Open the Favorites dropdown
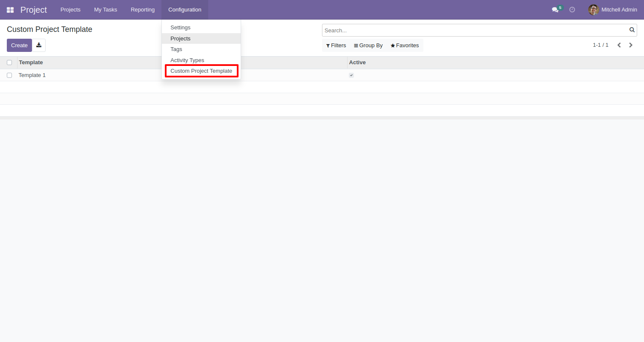Screen dimensions: 644x342 point(405,46)
